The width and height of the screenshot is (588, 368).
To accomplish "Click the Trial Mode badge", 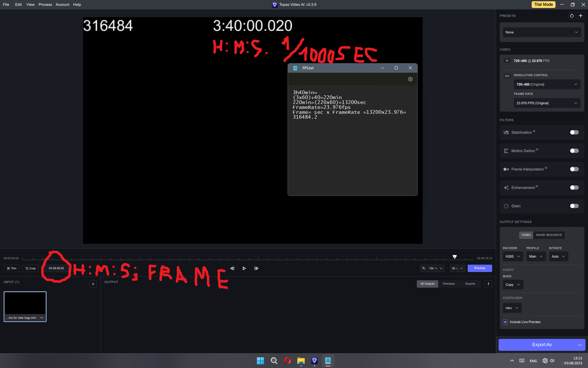I will 544,5.
